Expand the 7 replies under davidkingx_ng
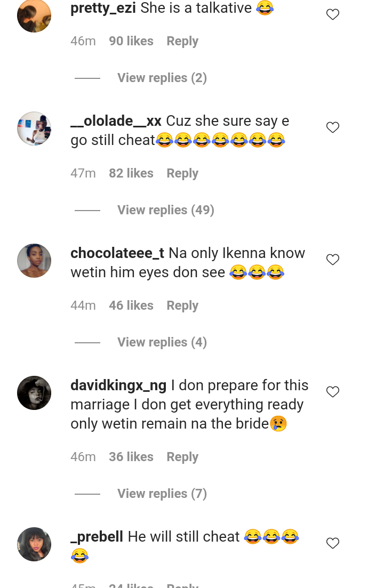Screen dimensions: 384x588 click(162, 494)
